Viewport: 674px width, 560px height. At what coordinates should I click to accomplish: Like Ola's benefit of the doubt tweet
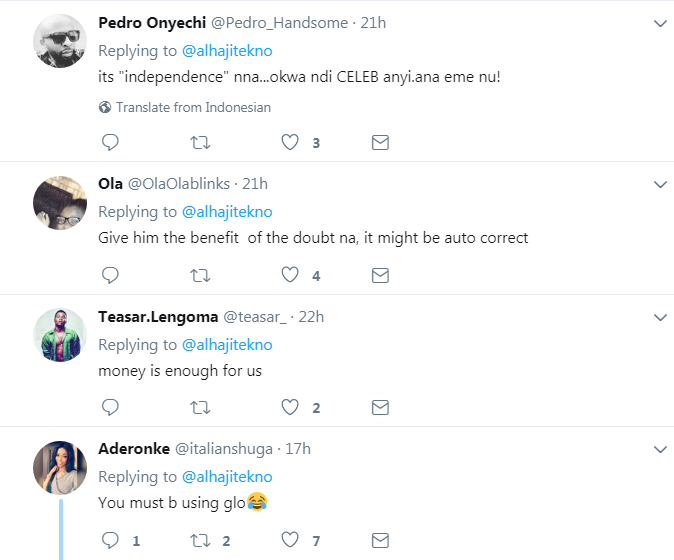coord(290,275)
